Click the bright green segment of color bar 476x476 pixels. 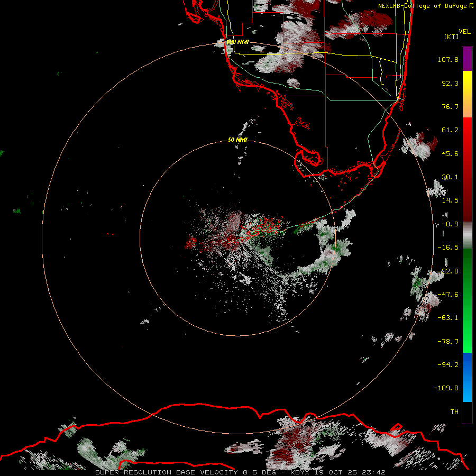click(467, 300)
